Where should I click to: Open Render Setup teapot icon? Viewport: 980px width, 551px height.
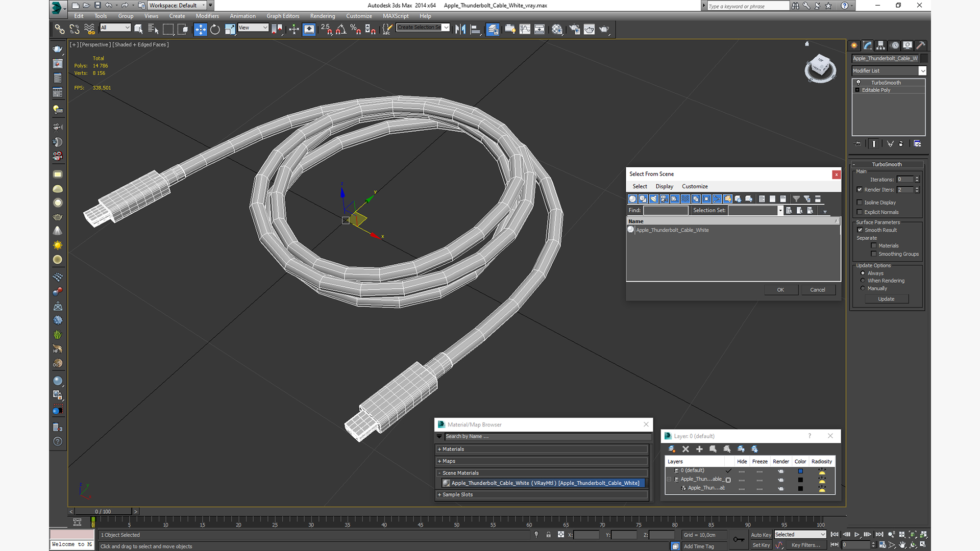pyautogui.click(x=575, y=29)
